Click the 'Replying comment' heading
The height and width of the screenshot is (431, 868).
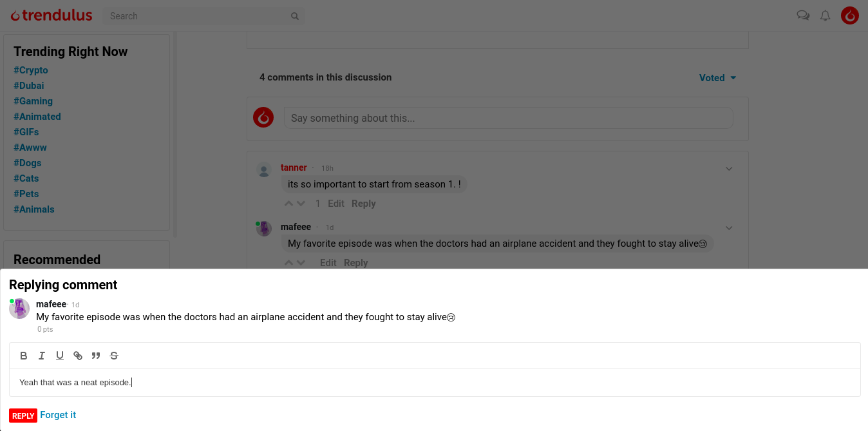[63, 285]
